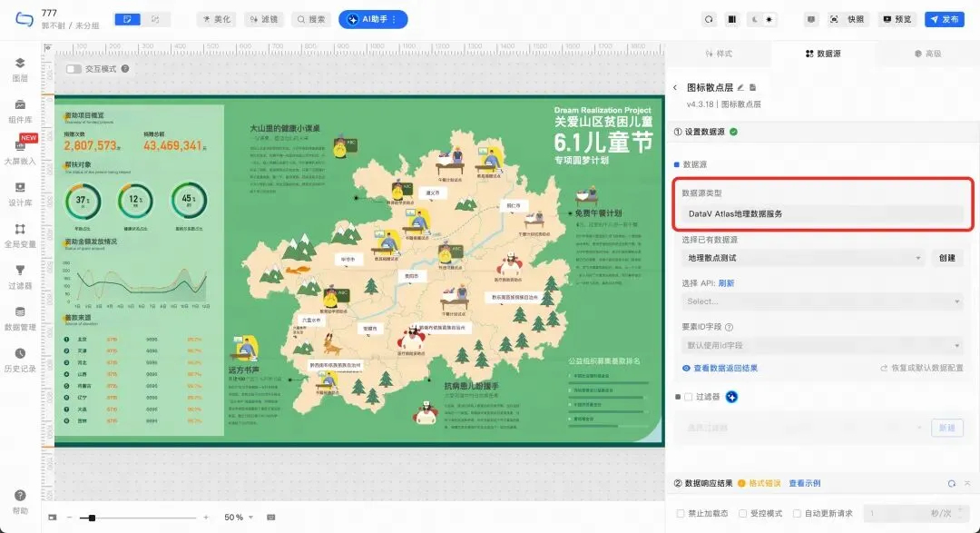Toggle the 交互模式 interaction mode switch
Viewport: 980px width, 533px height.
tap(73, 69)
